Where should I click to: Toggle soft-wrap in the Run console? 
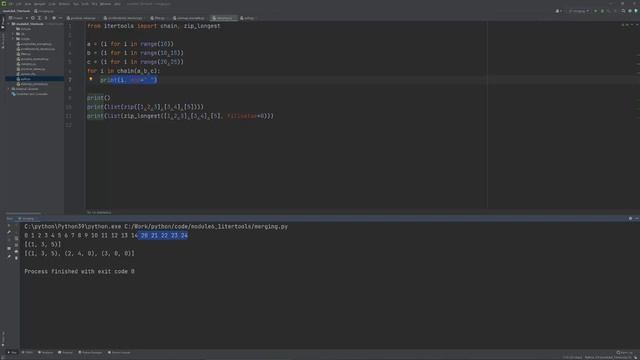pyautogui.click(x=16, y=238)
